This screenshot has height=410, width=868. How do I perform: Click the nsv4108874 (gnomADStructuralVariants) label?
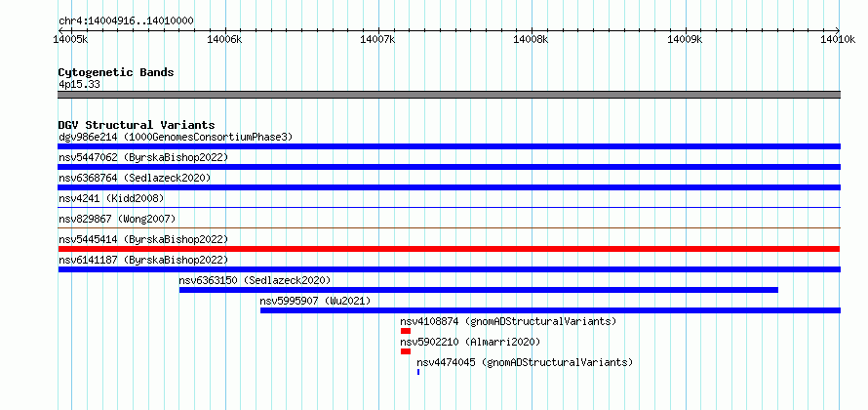tap(508, 321)
